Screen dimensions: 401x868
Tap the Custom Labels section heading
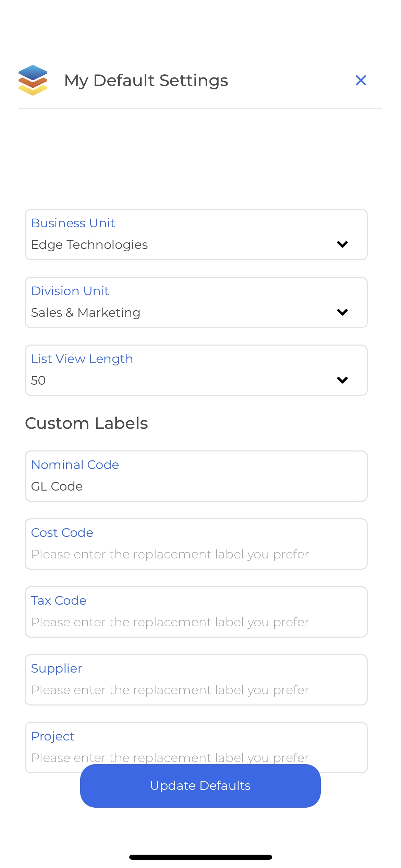(x=86, y=423)
